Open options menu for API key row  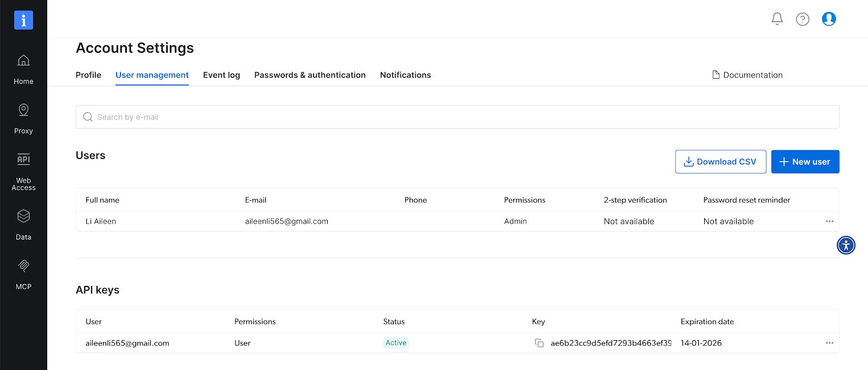point(829,343)
